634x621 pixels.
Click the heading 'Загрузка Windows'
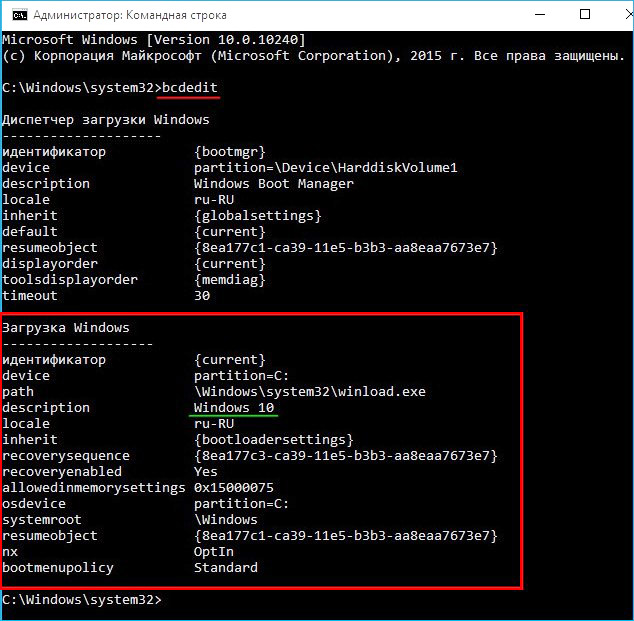pos(66,327)
